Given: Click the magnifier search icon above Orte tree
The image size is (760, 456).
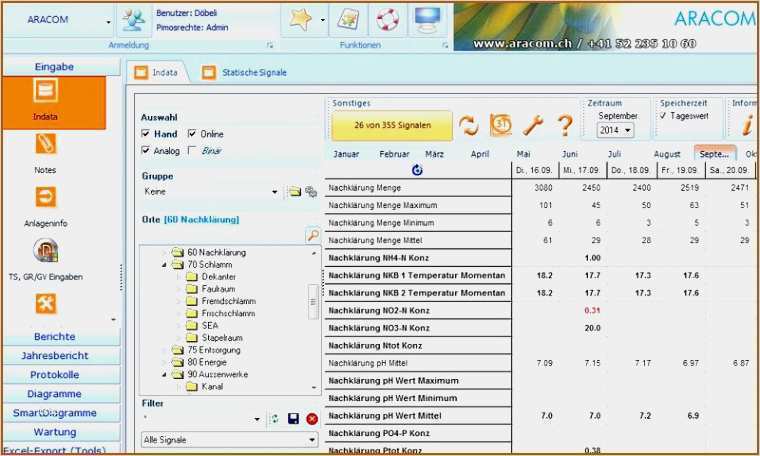Looking at the screenshot, I should pos(312,236).
